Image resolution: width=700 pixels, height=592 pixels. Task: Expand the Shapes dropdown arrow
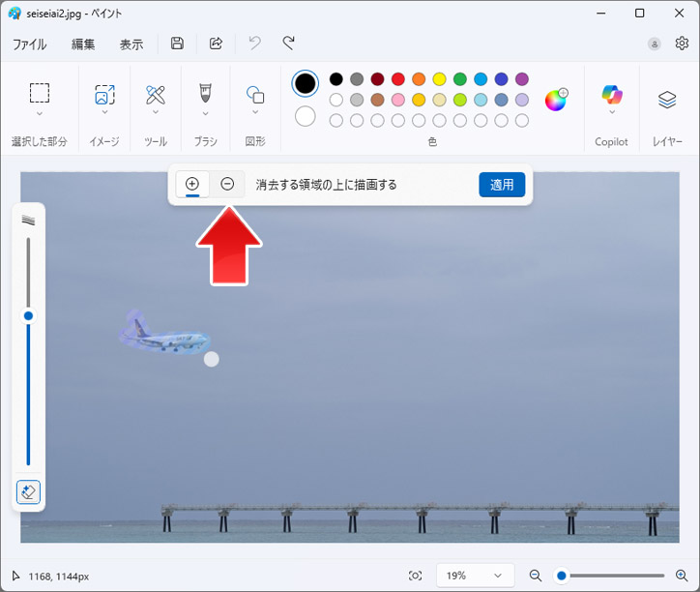coord(255,112)
